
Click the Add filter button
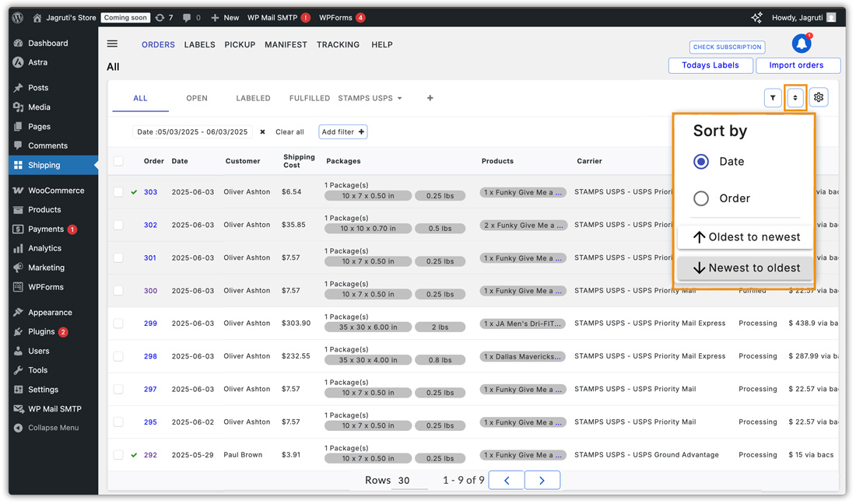(343, 132)
